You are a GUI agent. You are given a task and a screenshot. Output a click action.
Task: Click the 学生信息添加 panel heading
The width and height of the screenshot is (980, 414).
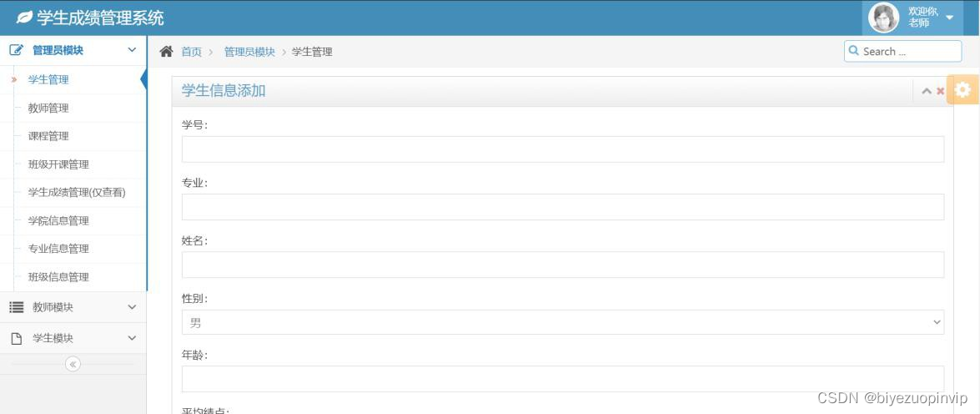224,91
